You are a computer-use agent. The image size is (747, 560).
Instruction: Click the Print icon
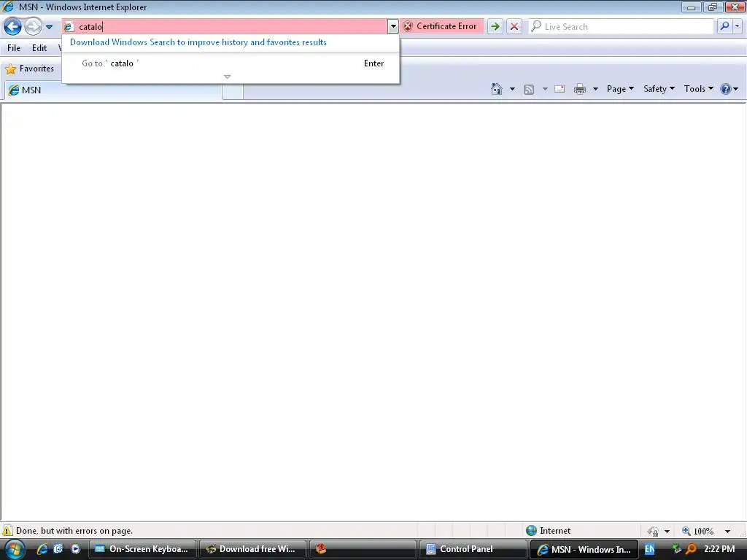click(x=579, y=89)
